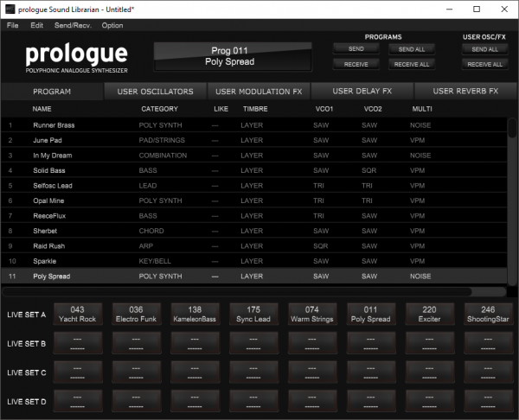Viewport: 519px width, 420px height.
Task: Select Live Set A slot 074 Warm Strings
Action: coord(311,315)
